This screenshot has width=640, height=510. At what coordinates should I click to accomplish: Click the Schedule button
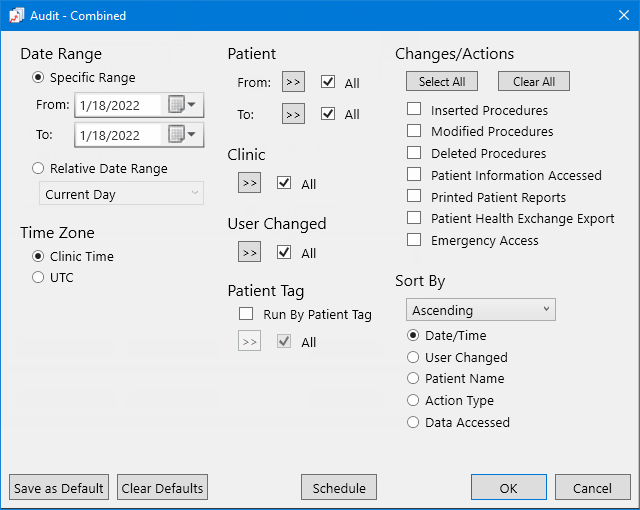(339, 487)
